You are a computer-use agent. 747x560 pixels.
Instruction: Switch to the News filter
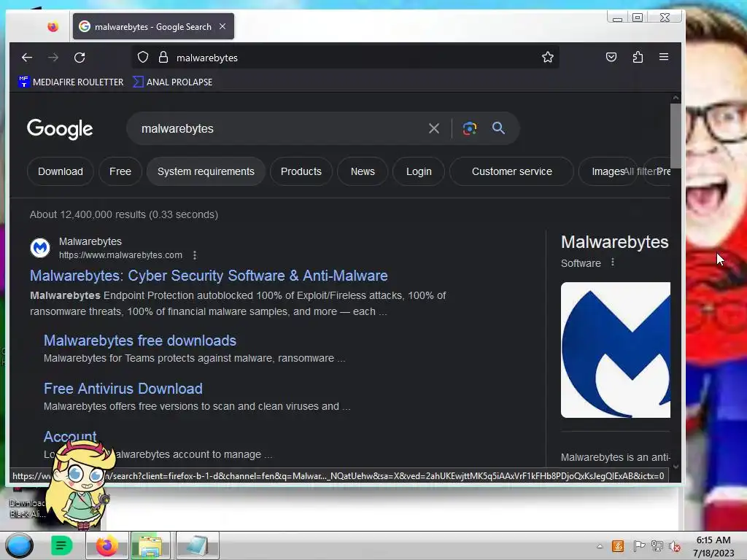coord(363,171)
